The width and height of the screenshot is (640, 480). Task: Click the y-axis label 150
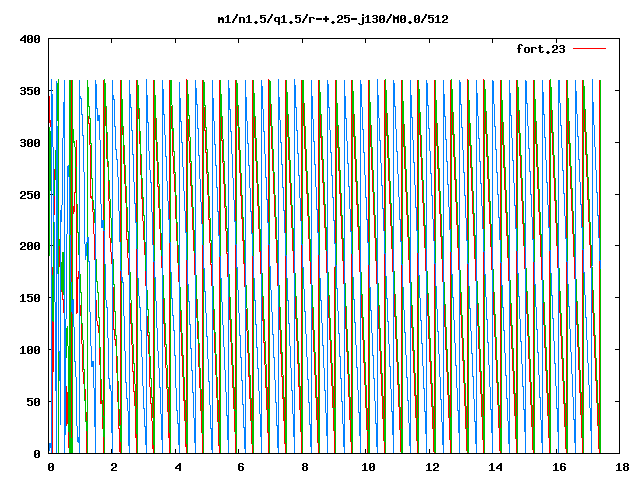(x=30, y=298)
